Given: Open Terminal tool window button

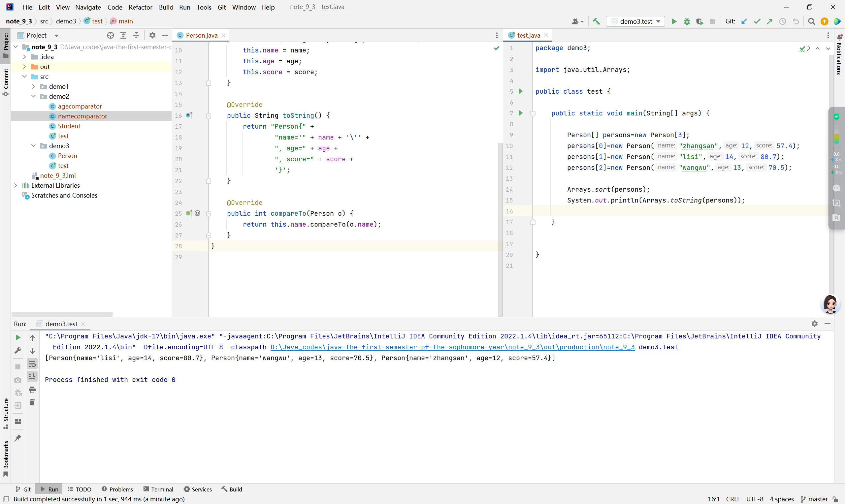Looking at the screenshot, I should pos(158,489).
